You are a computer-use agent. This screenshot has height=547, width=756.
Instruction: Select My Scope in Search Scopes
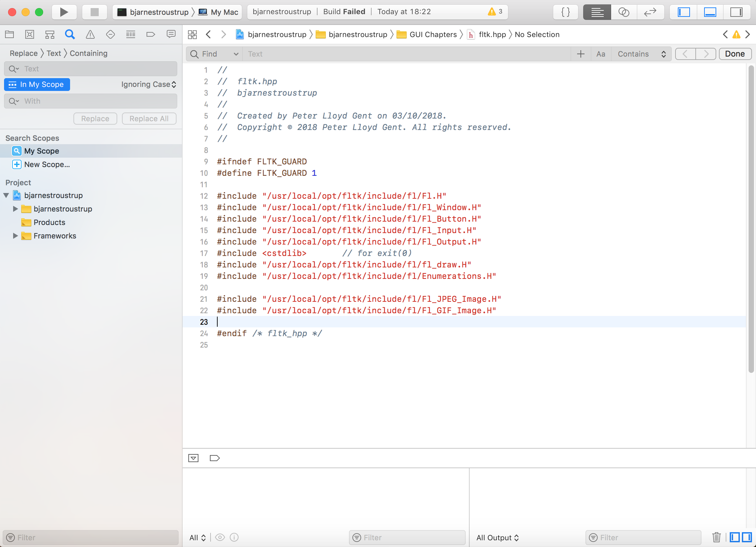click(91, 151)
